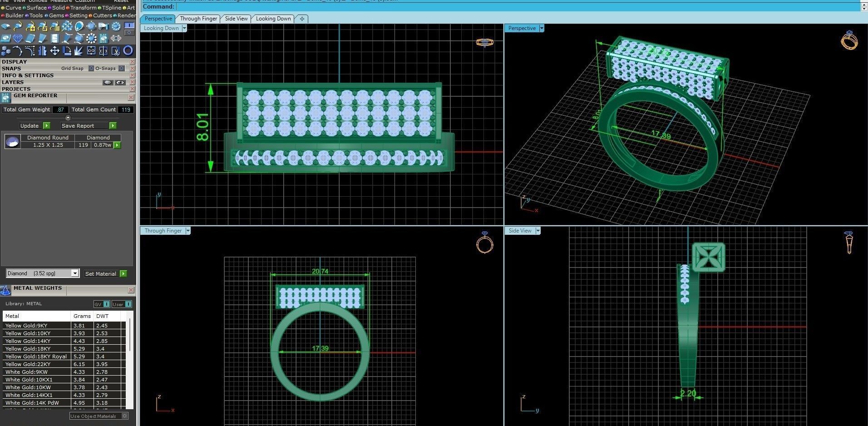Click into the Command input field
This screenshot has width=868, height=426.
pyautogui.click(x=518, y=7)
